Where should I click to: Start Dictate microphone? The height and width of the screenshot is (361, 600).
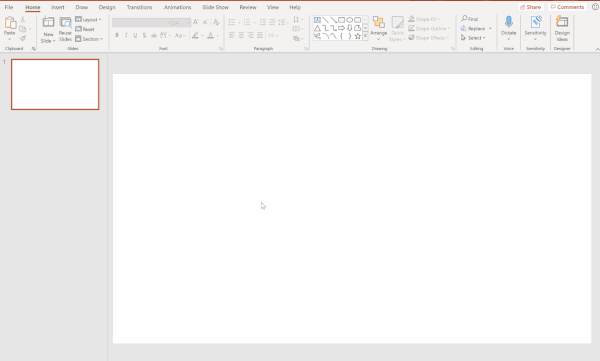pyautogui.click(x=509, y=28)
